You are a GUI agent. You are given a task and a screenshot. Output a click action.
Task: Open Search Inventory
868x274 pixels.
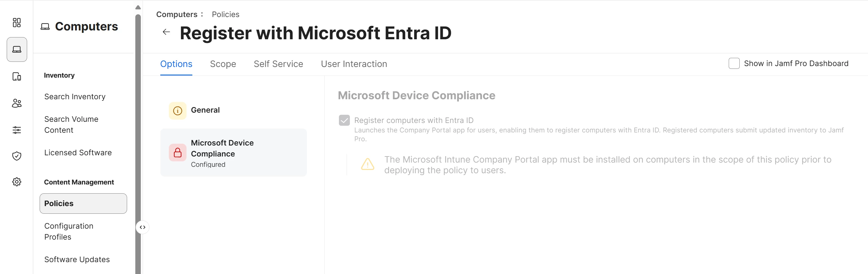tap(75, 97)
